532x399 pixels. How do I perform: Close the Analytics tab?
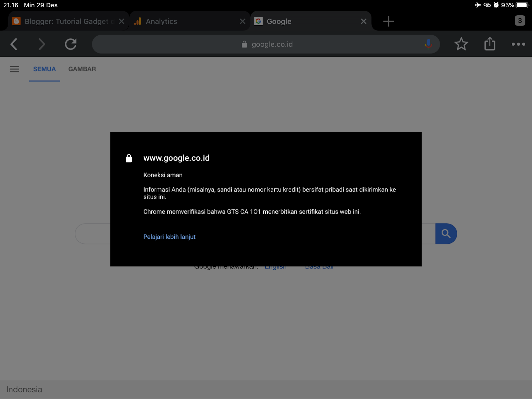(x=243, y=21)
